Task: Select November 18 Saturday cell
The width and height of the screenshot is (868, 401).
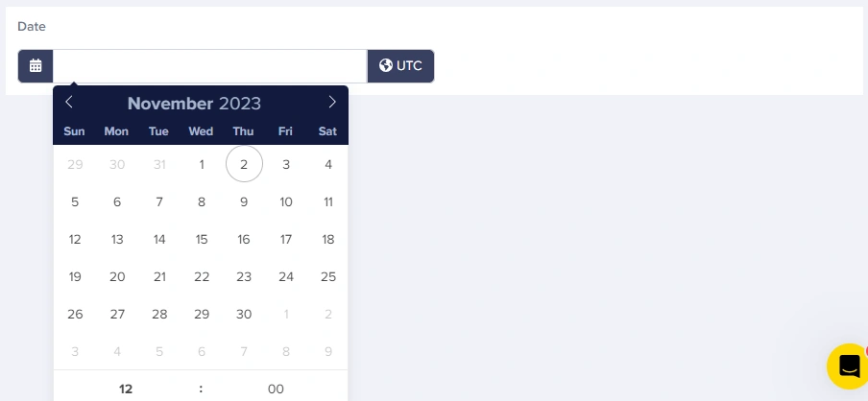Action: 328,239
